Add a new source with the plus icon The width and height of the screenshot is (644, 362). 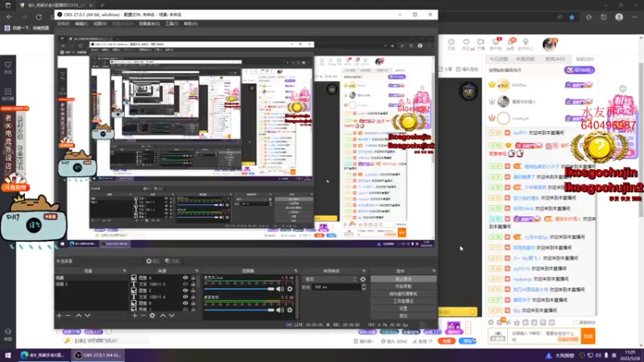pos(134,315)
